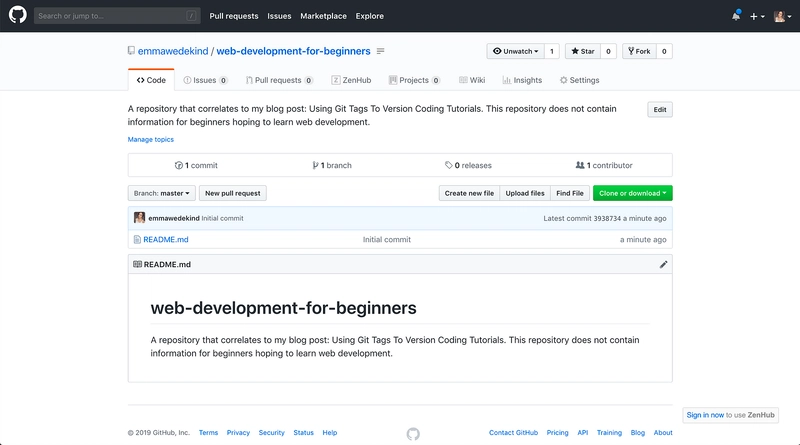
Task: Open Pricing in footer
Action: pos(557,433)
